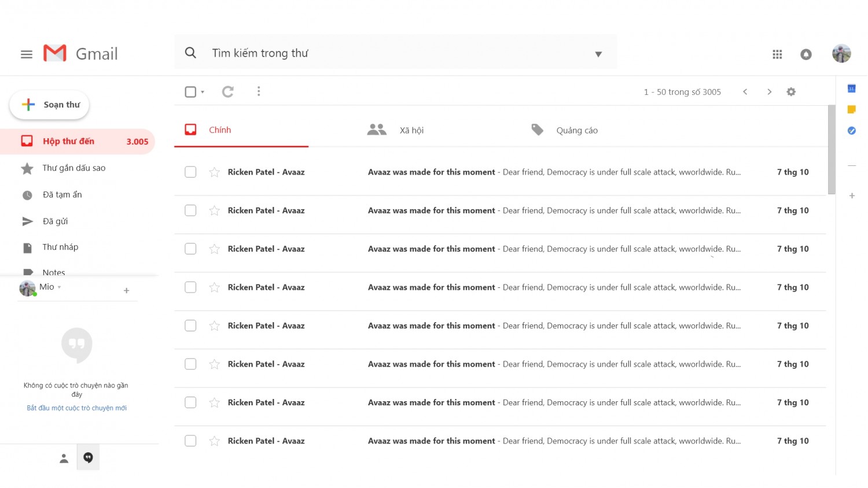The height and width of the screenshot is (488, 868).
Task: Select the first email checkbox
Action: [x=190, y=172]
